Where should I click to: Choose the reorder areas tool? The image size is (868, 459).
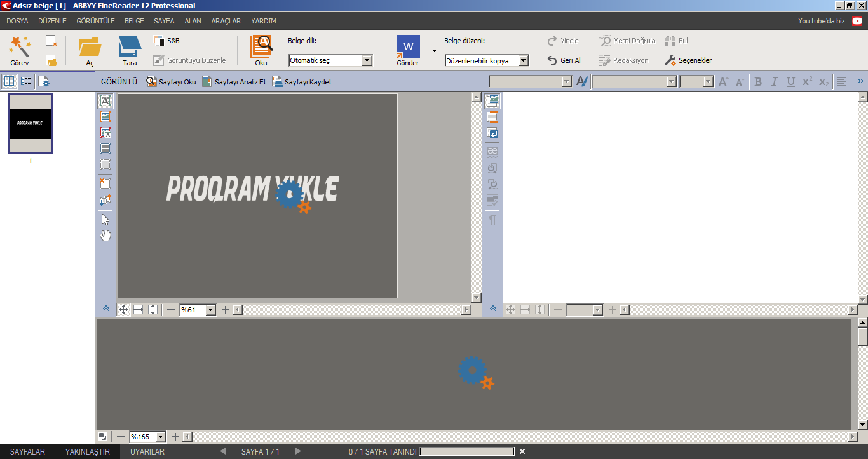105,200
